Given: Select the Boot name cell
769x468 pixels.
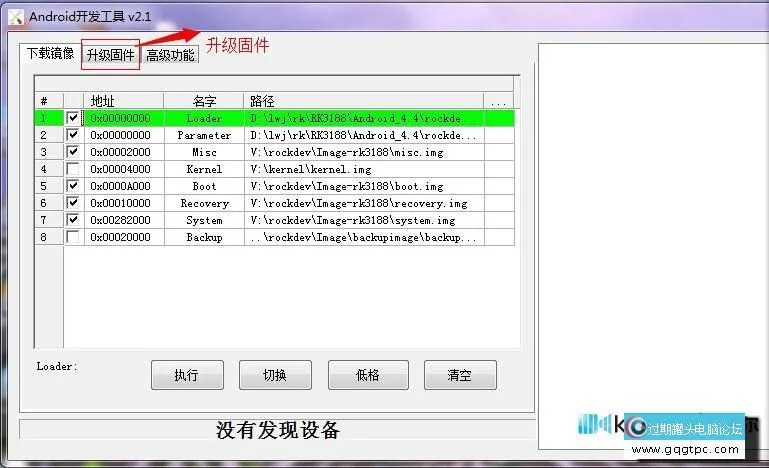Looking at the screenshot, I should [204, 186].
